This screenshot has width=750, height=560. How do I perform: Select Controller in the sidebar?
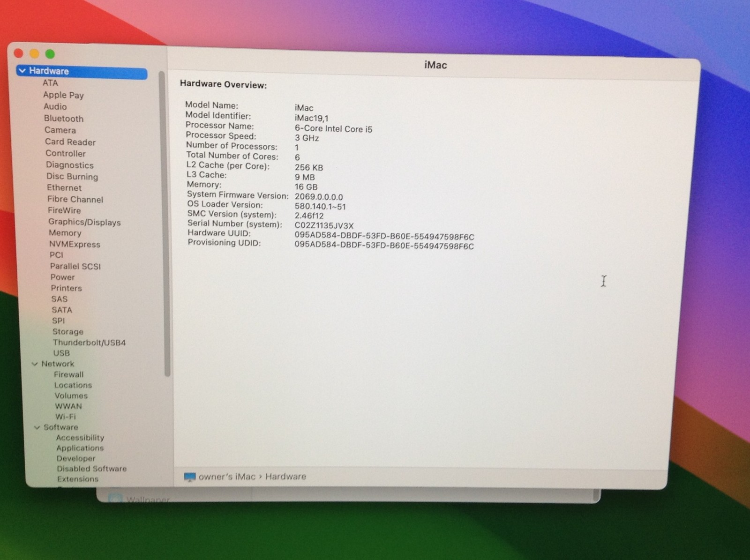[66, 153]
